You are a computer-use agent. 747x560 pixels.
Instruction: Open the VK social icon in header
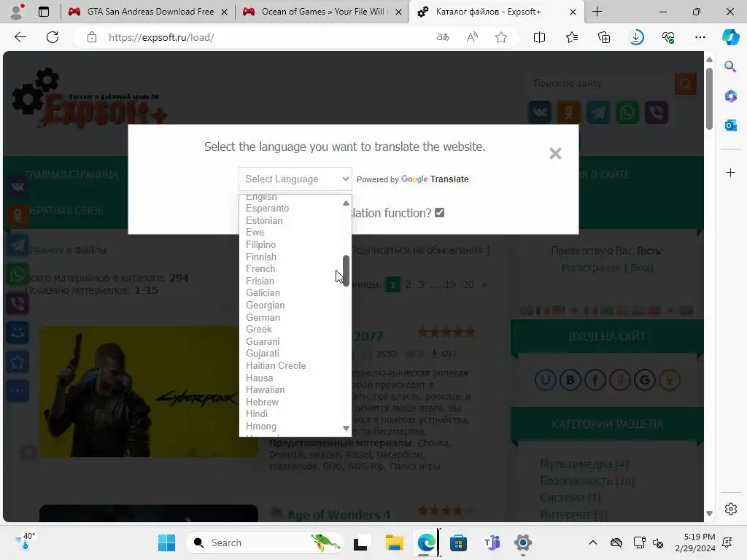540,113
